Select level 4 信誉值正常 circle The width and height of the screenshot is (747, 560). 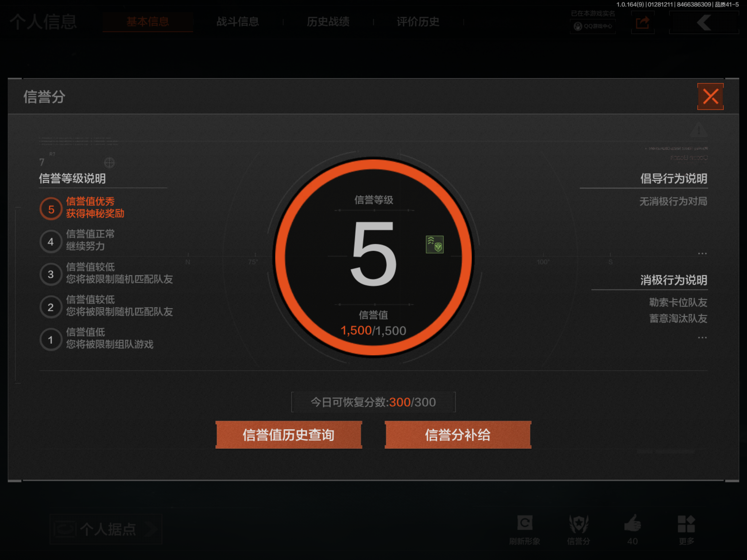[51, 241]
